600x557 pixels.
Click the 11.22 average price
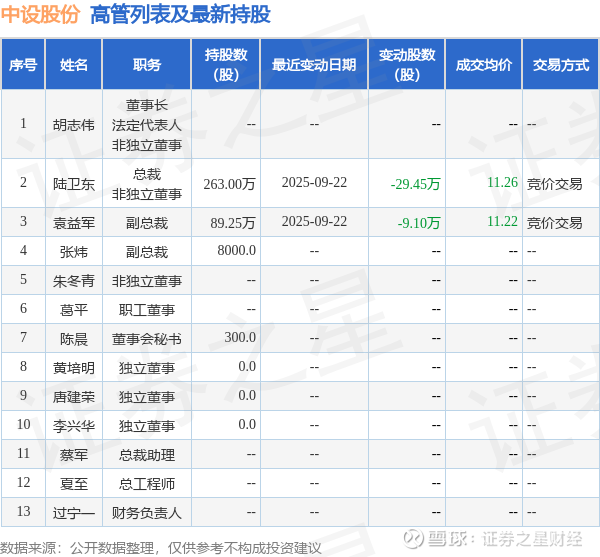(x=502, y=221)
